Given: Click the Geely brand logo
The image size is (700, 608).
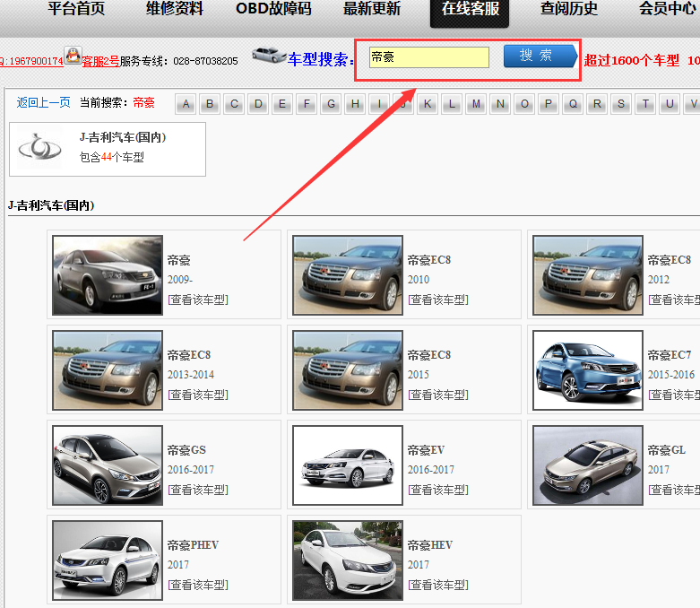Looking at the screenshot, I should 39,149.
